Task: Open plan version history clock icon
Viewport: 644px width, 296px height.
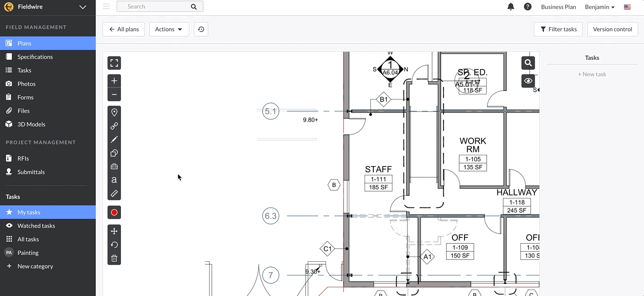Action: pos(201,29)
